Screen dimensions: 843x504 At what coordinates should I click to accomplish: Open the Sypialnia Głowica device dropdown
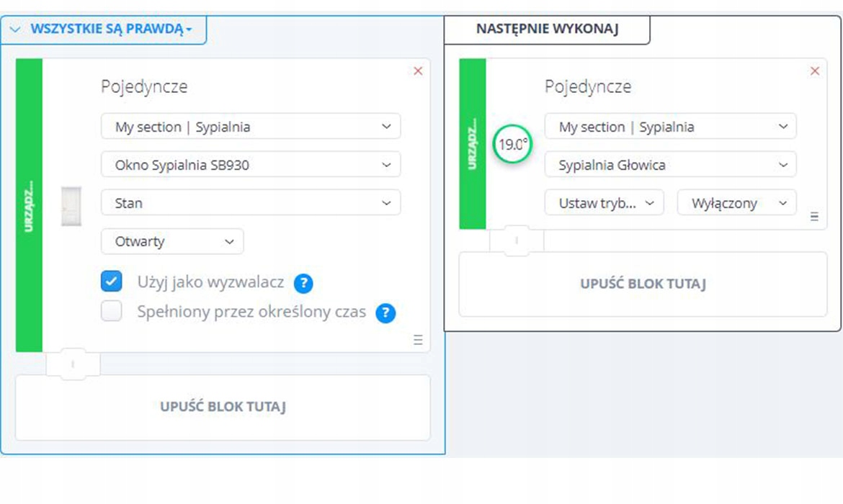tap(670, 165)
